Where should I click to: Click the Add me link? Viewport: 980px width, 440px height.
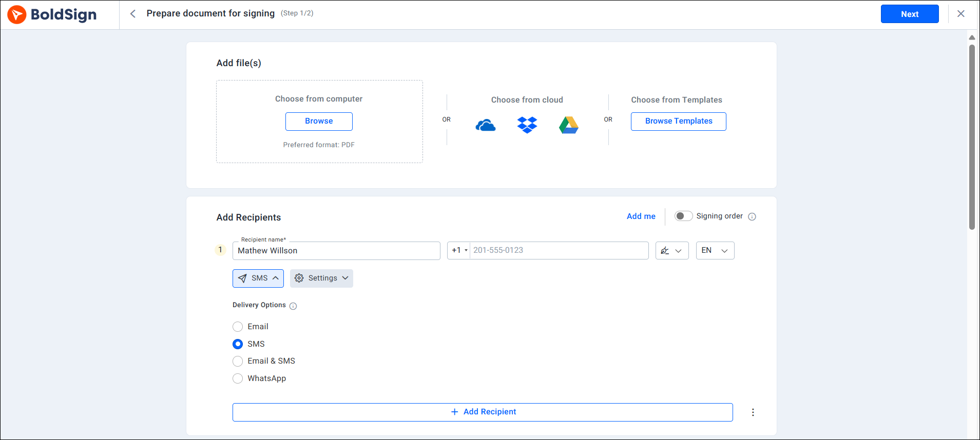pyautogui.click(x=641, y=216)
